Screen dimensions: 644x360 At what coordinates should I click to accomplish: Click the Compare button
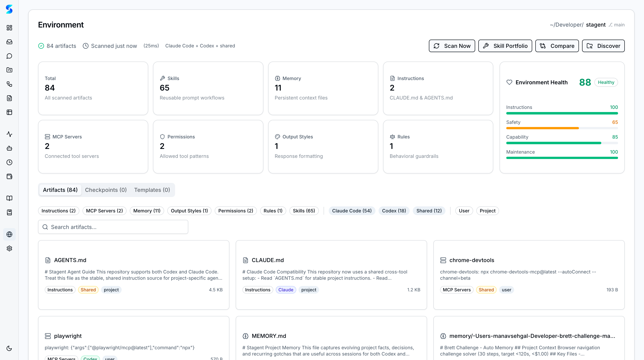[557, 46]
